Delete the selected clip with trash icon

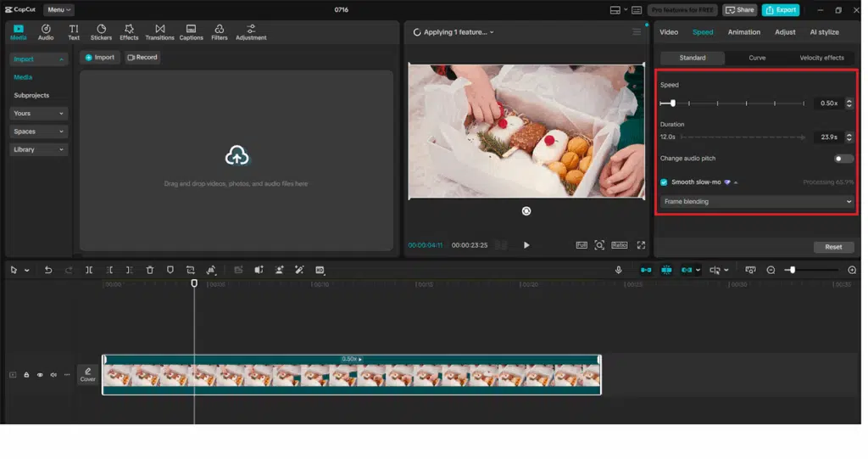tap(150, 270)
